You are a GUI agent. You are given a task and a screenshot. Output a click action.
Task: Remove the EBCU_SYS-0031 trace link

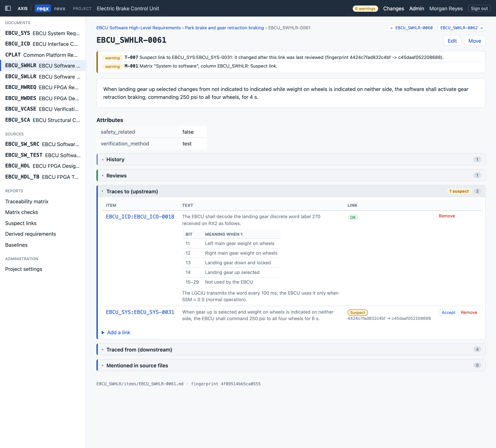pos(469,312)
